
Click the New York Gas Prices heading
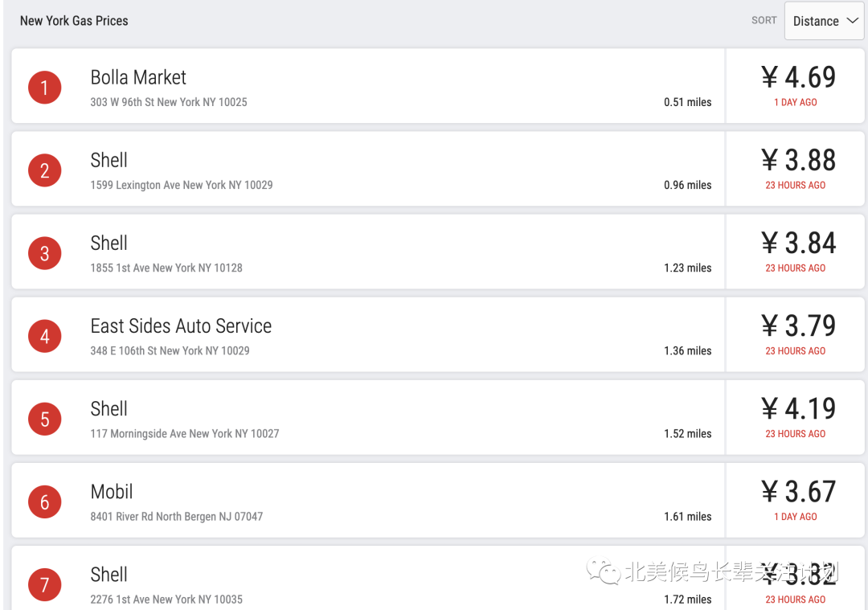coord(74,21)
